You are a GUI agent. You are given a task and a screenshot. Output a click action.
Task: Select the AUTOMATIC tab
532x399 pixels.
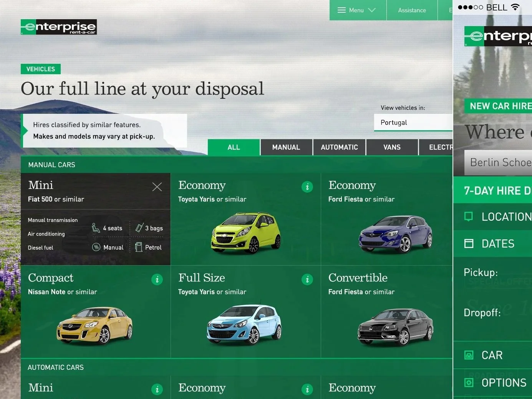pyautogui.click(x=339, y=147)
